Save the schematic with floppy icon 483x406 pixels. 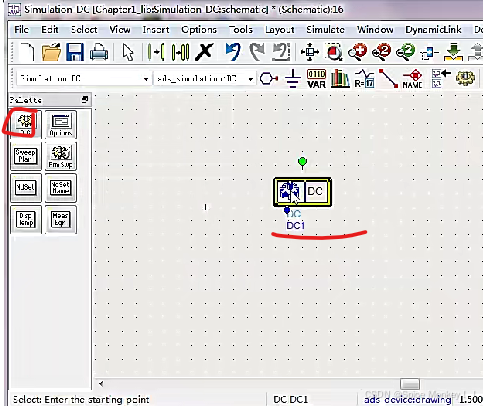75,52
